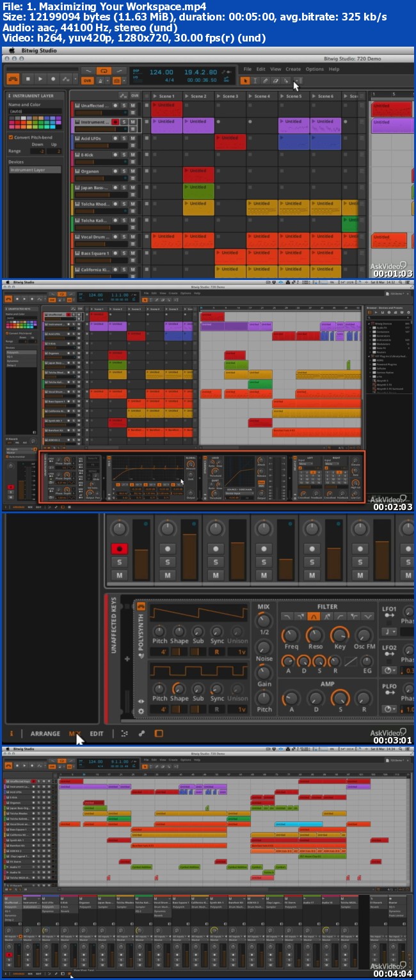
Task: Toggle the OVR overdub button in 01:03 frame
Action: coord(88,81)
